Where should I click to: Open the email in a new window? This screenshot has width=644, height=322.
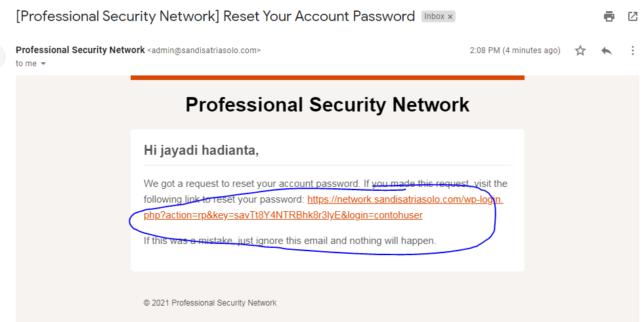click(633, 16)
